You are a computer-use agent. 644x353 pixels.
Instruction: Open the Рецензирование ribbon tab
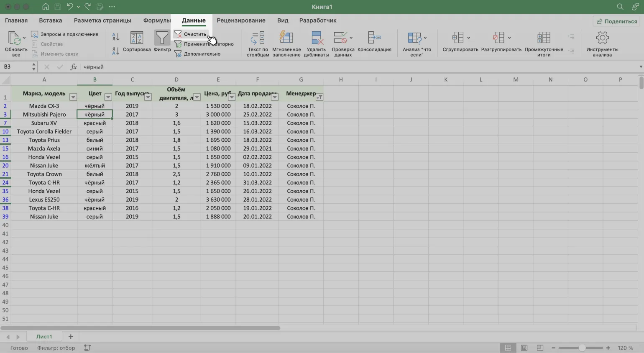[x=241, y=20]
